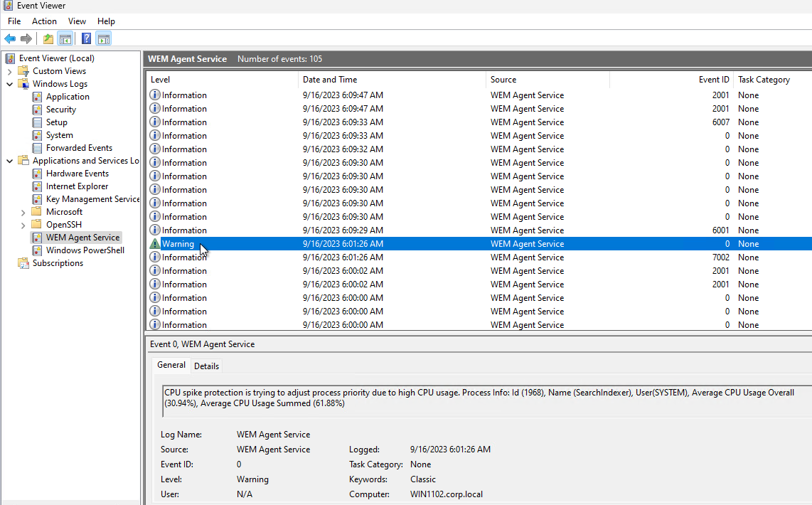Collapse the Windows Logs node
The height and width of the screenshot is (505, 812).
[x=9, y=84]
